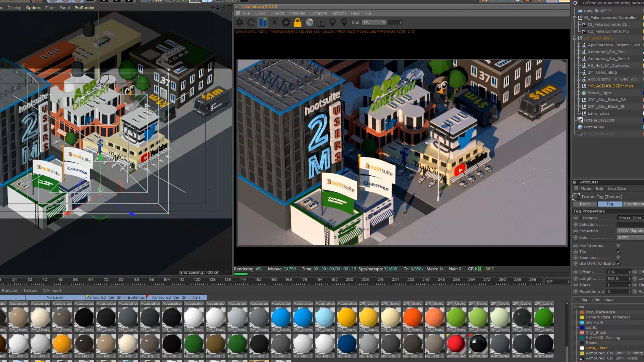This screenshot has width=644, height=362.
Task: Collapse the 03_2010_Block tree node
Action: click(575, 38)
